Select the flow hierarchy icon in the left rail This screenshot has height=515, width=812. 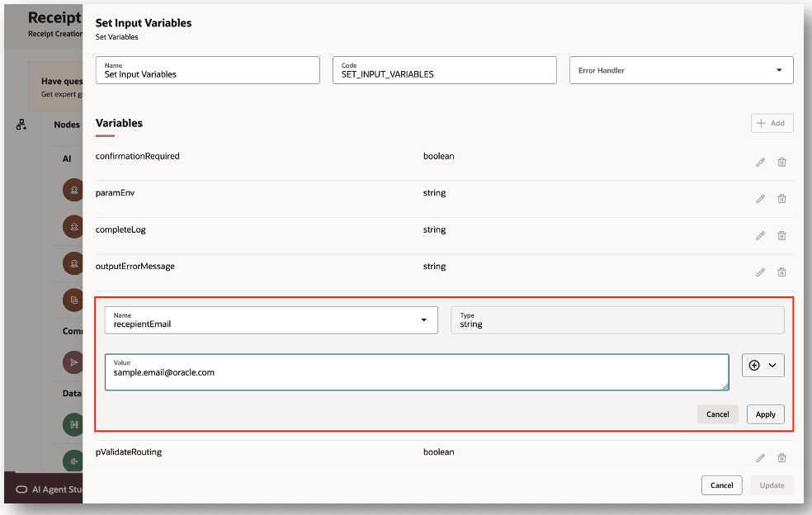pyautogui.click(x=21, y=125)
